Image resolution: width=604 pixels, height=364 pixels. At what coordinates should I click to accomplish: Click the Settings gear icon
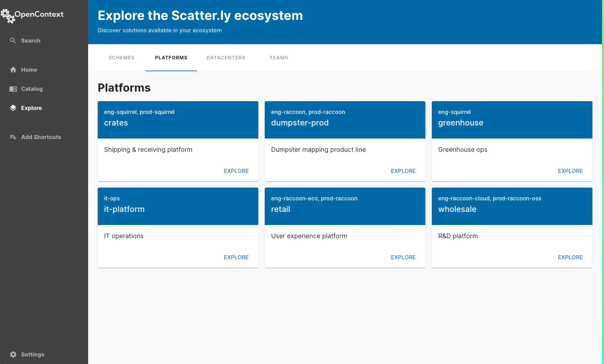[x=13, y=354]
